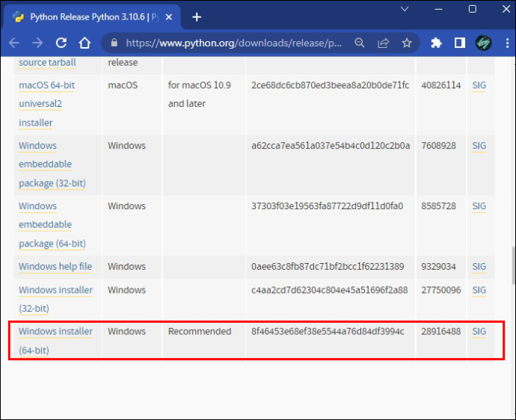
Task: Open SIG for 32-bit embeddable package
Action: pos(479,146)
